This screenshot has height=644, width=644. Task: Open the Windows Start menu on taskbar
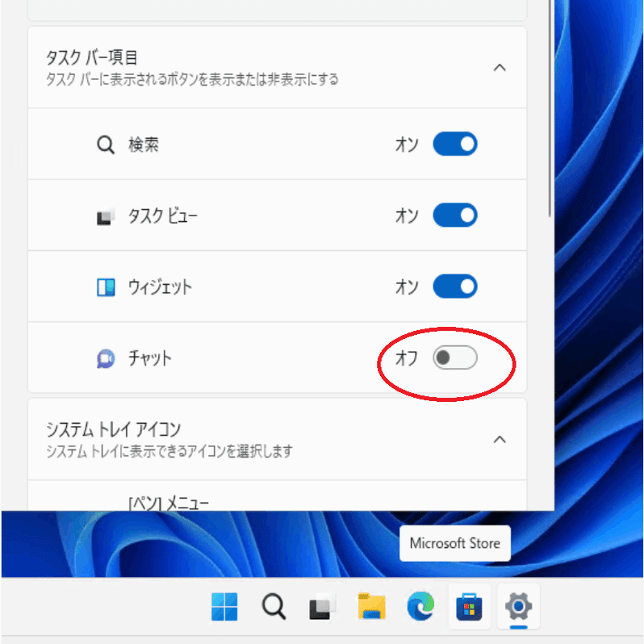pos(224,607)
